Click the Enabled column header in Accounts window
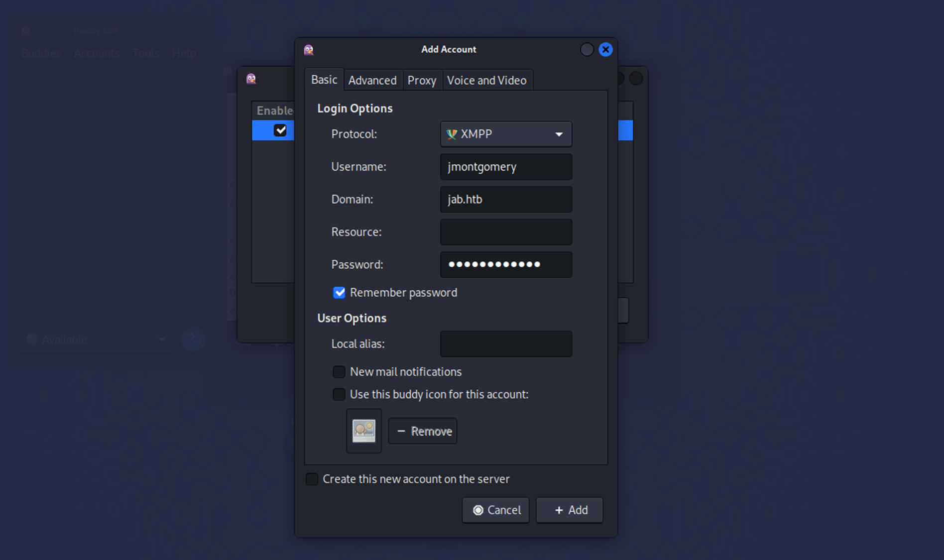The width and height of the screenshot is (944, 560). tap(274, 111)
